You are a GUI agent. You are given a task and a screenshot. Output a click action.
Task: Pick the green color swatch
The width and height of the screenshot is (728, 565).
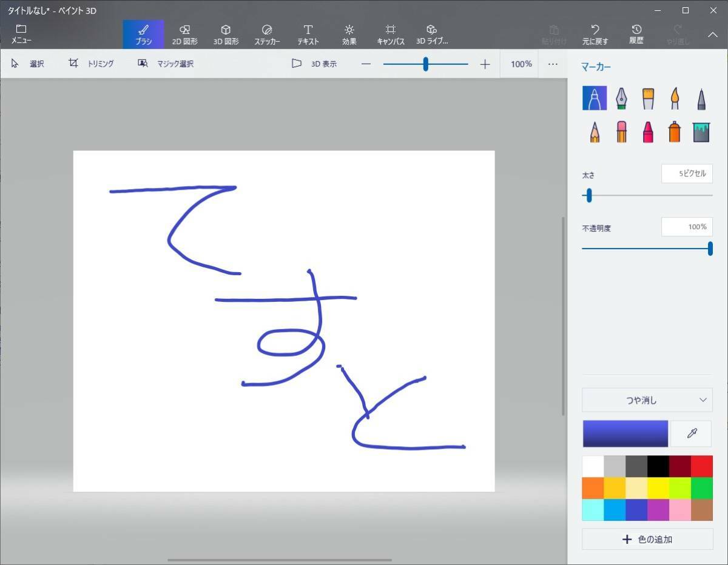pos(702,488)
